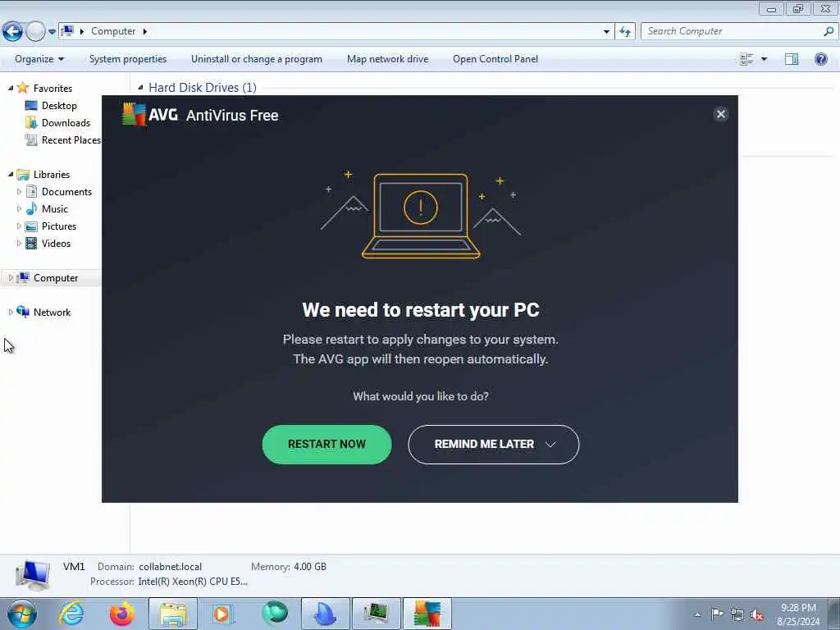Open Windows Media Player from taskbar

[221, 614]
